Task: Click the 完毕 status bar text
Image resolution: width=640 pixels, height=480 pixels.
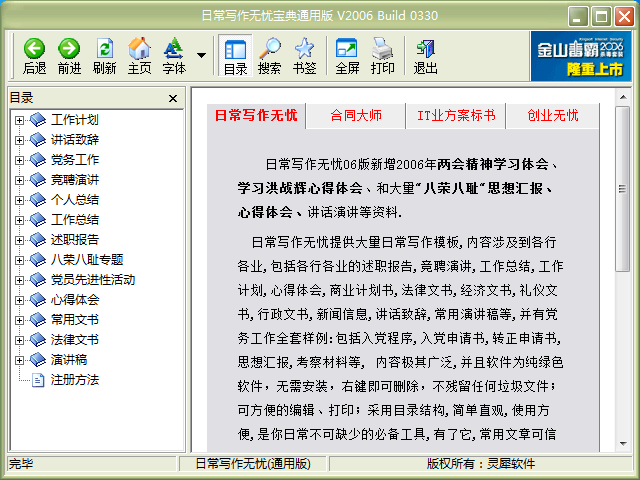Action: (21, 464)
